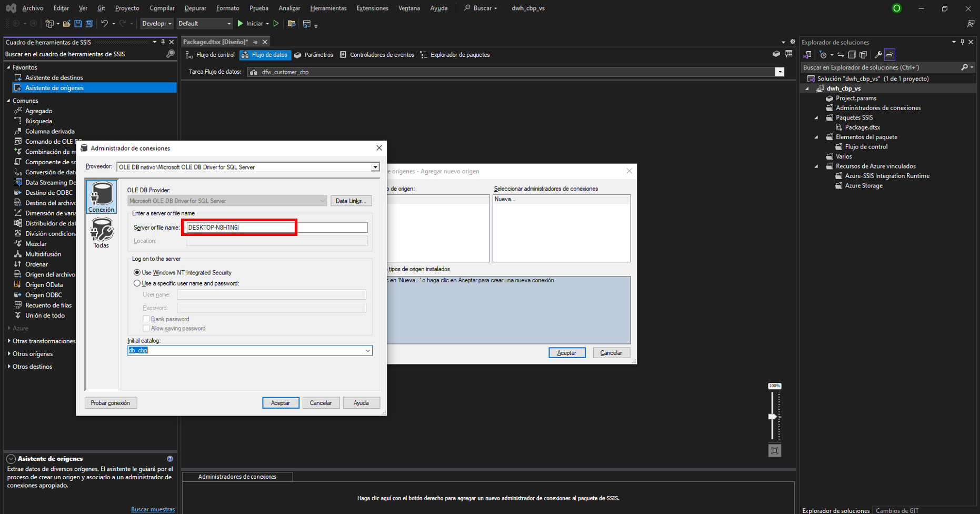Click the find-in-files folder icon

[291, 24]
